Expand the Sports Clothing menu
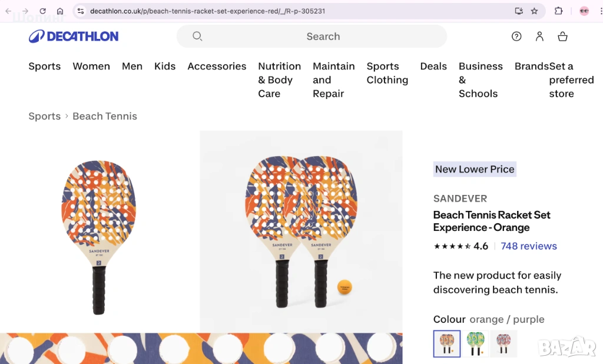This screenshot has height=364, width=603. (387, 73)
